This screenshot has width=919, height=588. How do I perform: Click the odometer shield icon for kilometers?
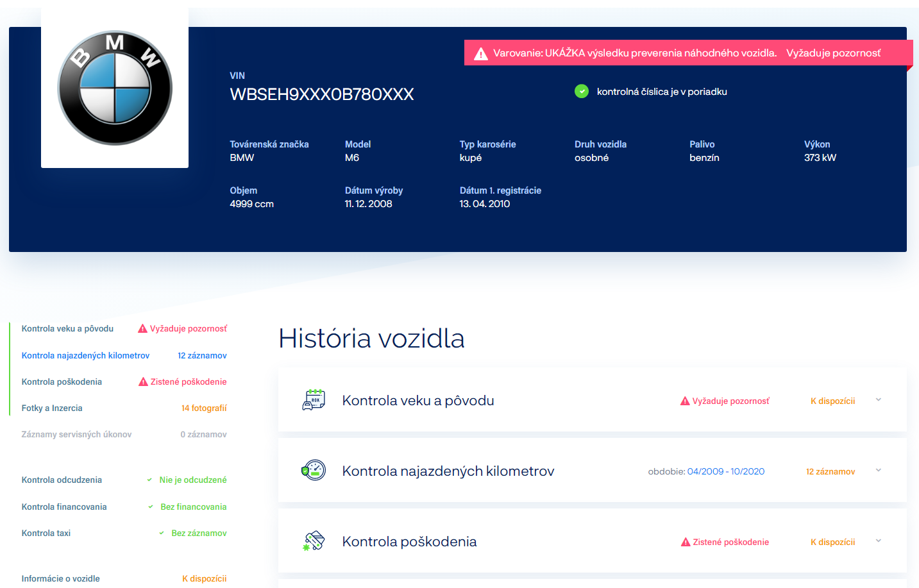[x=314, y=471]
